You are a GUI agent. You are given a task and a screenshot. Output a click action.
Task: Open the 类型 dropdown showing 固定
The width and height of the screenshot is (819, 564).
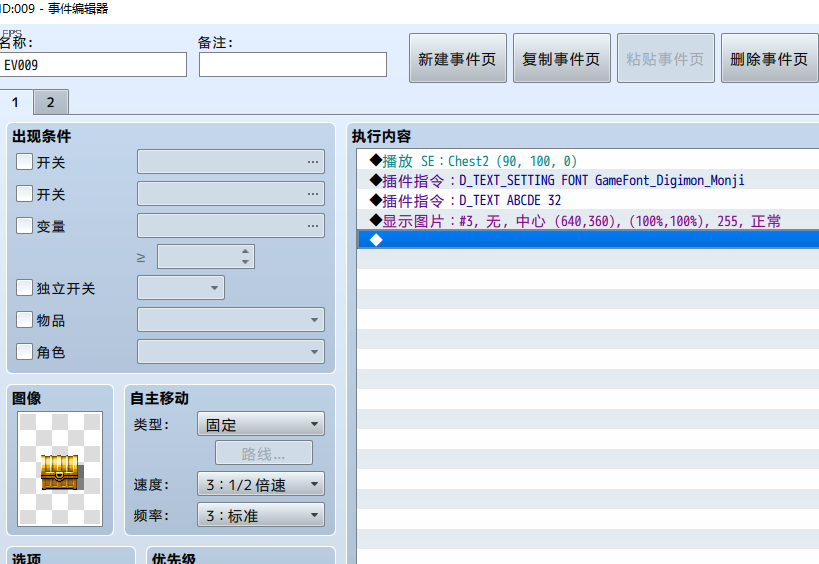coord(261,424)
